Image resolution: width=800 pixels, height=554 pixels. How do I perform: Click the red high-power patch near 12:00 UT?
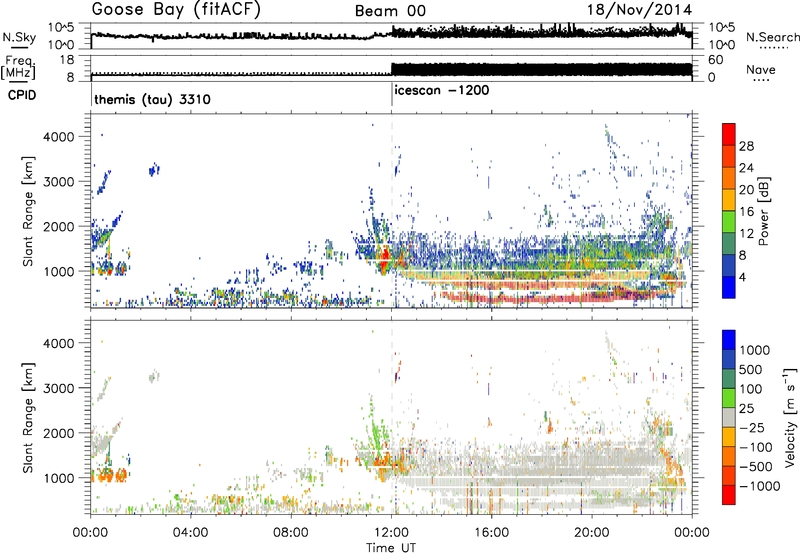pyautogui.click(x=385, y=254)
